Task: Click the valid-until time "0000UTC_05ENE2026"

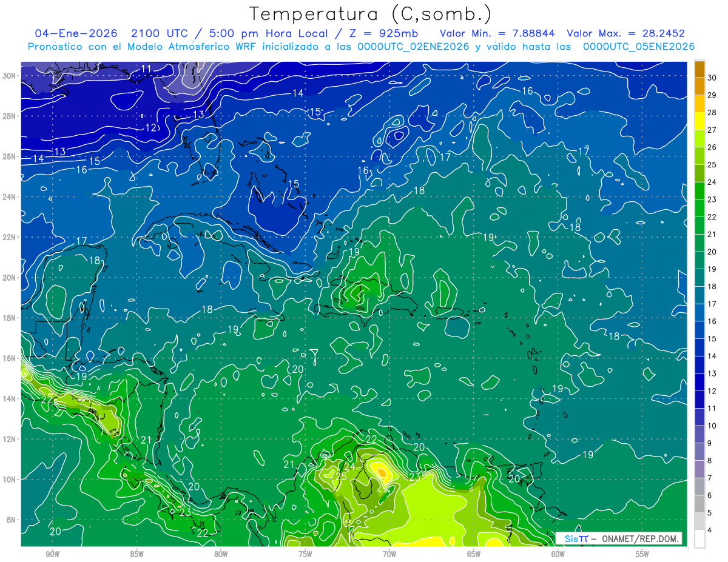Action: (x=639, y=47)
